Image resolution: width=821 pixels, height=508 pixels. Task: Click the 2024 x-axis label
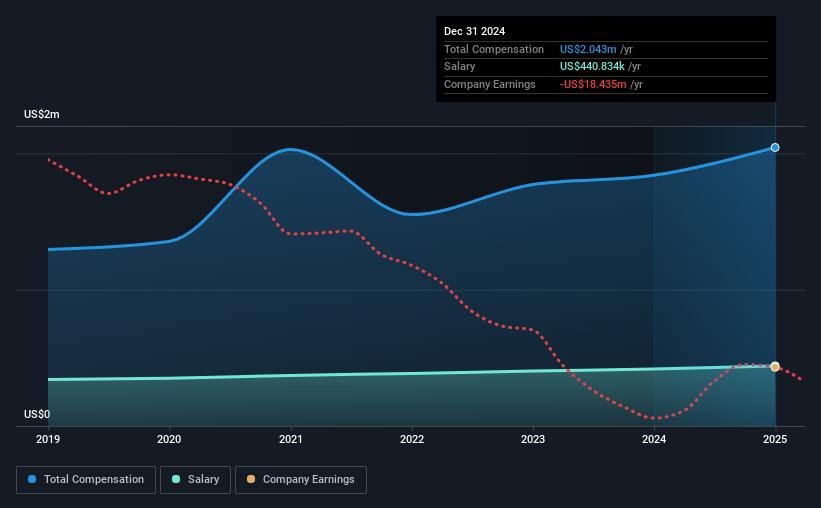pyautogui.click(x=654, y=439)
